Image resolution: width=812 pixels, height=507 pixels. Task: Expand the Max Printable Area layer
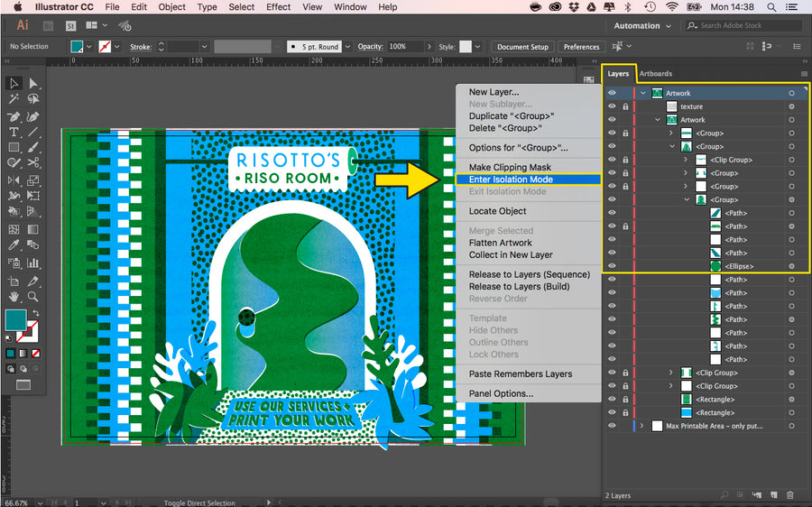[642, 426]
